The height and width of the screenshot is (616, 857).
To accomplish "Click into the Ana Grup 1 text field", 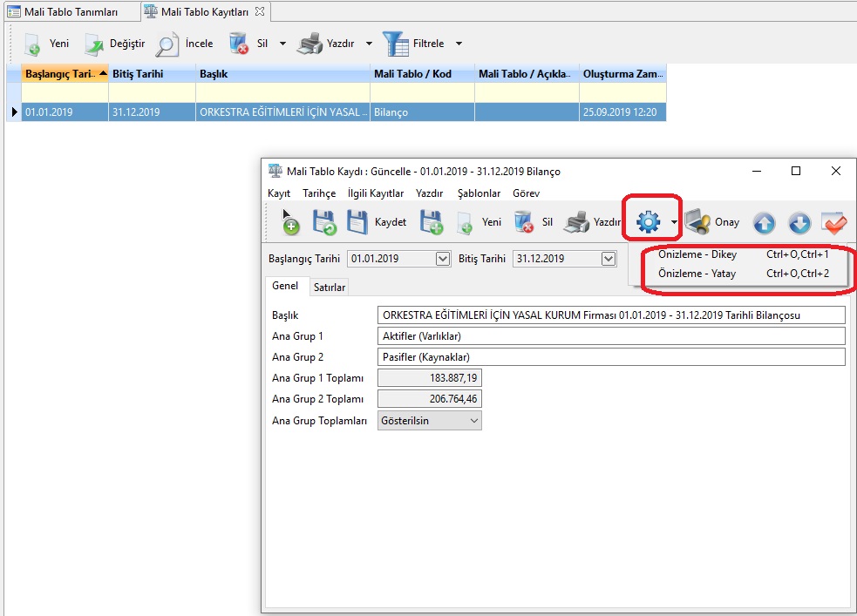I will pyautogui.click(x=610, y=336).
